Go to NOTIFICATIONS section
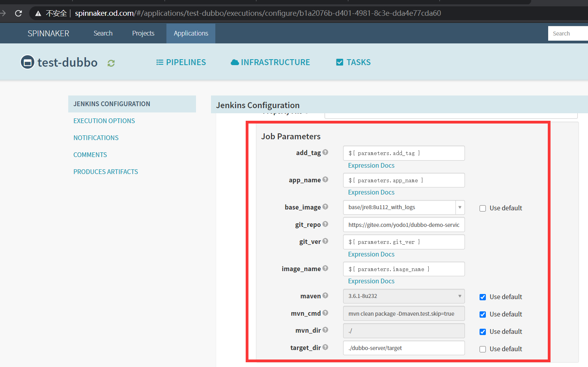Viewport: 588px width, 367px height. point(96,138)
